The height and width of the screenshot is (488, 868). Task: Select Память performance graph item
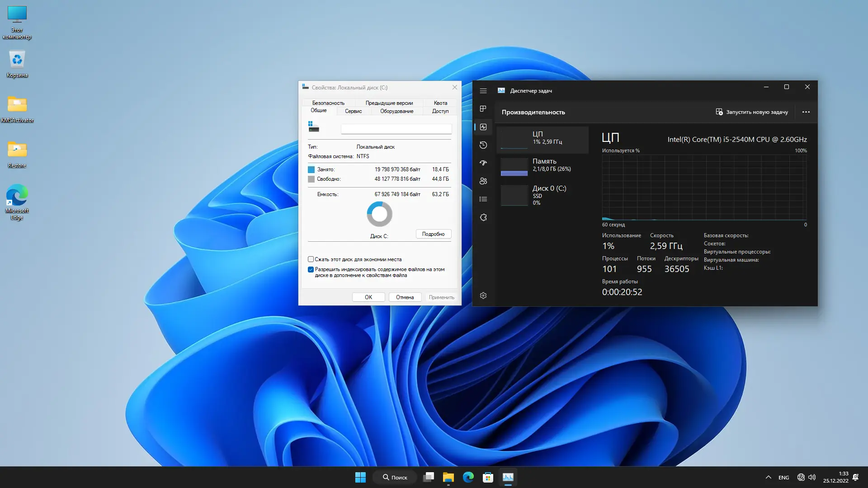point(542,167)
